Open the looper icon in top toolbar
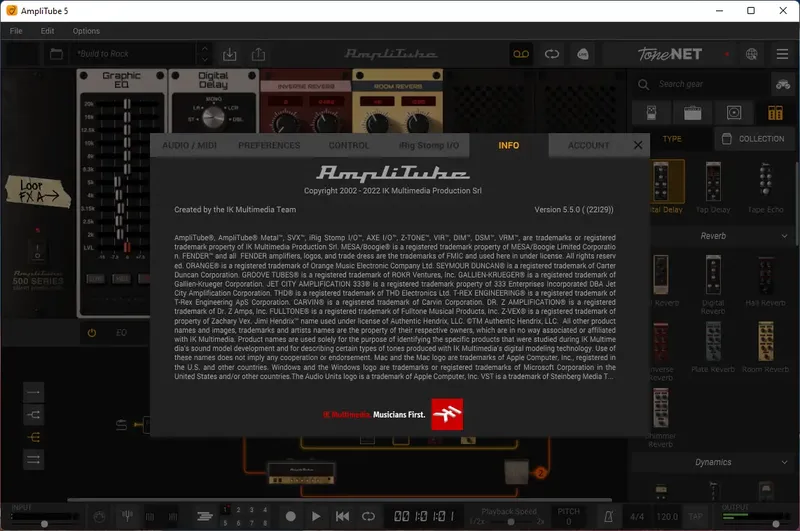This screenshot has height=531, width=800. tap(552, 54)
